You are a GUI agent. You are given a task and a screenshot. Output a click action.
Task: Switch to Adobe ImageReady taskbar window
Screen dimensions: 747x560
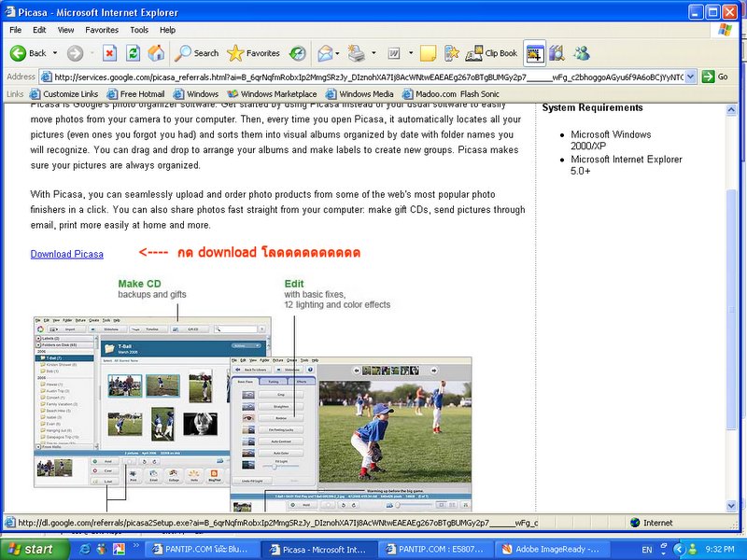point(553,550)
